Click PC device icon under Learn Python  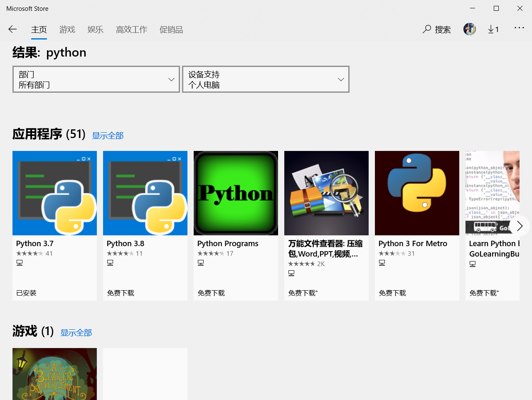click(473, 264)
